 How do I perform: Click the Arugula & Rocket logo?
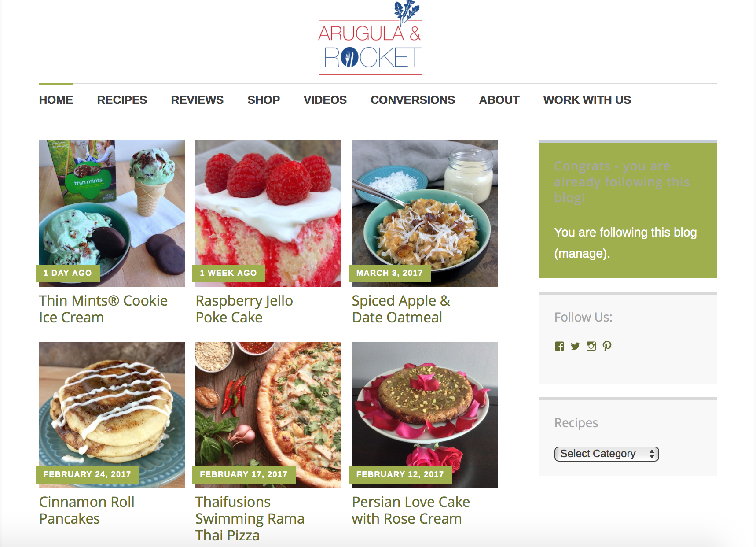point(370,38)
